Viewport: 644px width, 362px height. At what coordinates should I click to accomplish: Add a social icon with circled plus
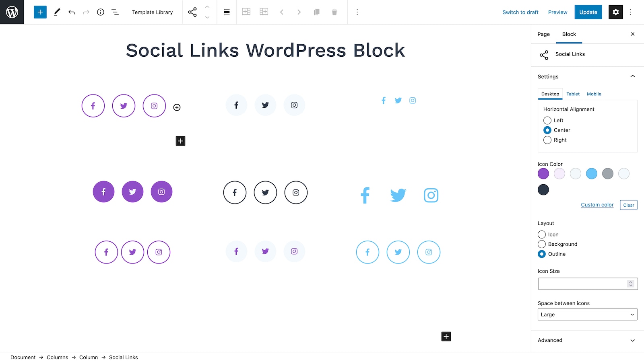177,107
